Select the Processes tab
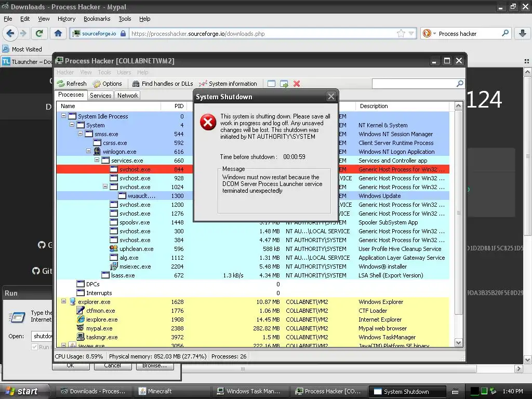This screenshot has width=532, height=399. [71, 95]
